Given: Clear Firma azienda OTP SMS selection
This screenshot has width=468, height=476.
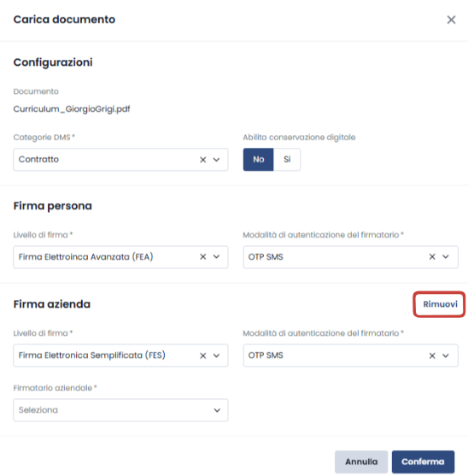Looking at the screenshot, I should (432, 356).
